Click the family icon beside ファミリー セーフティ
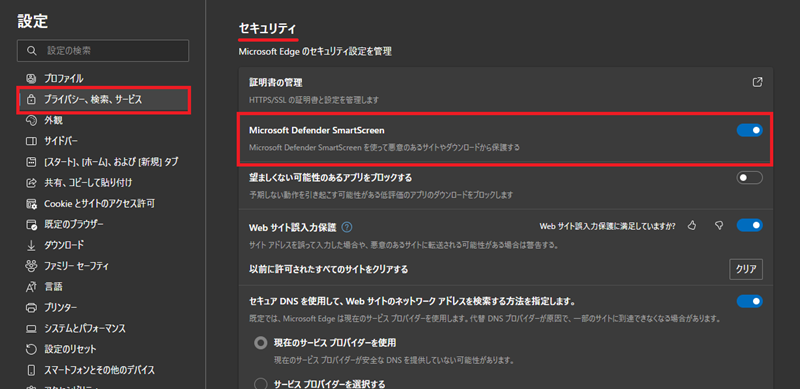Viewport: 800px width, 389px height. 32,266
